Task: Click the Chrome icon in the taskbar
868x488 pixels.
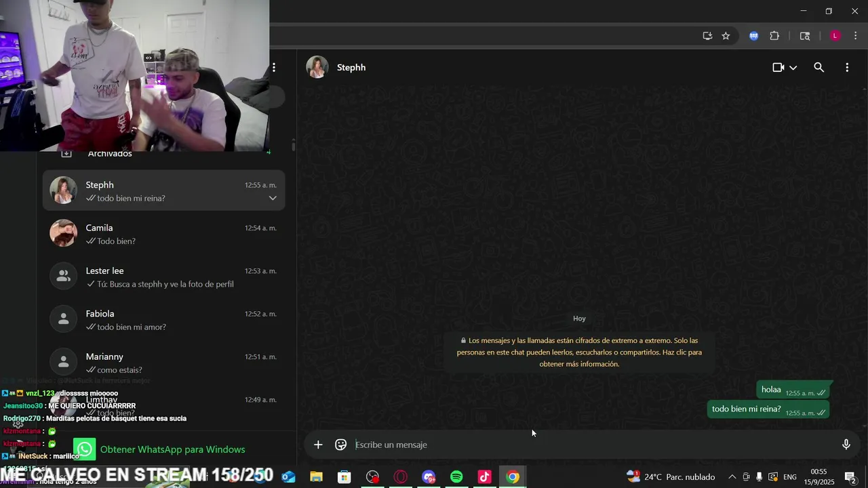Action: [513, 477]
